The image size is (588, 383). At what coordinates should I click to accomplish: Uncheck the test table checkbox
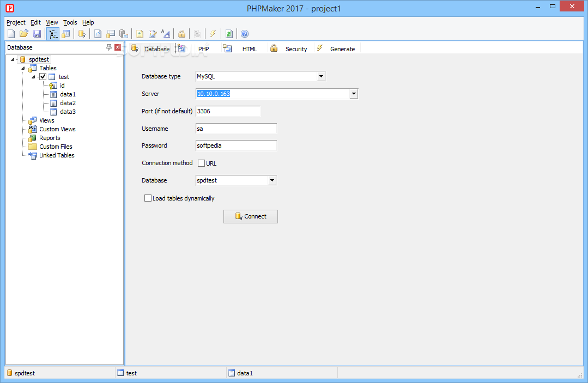(43, 77)
